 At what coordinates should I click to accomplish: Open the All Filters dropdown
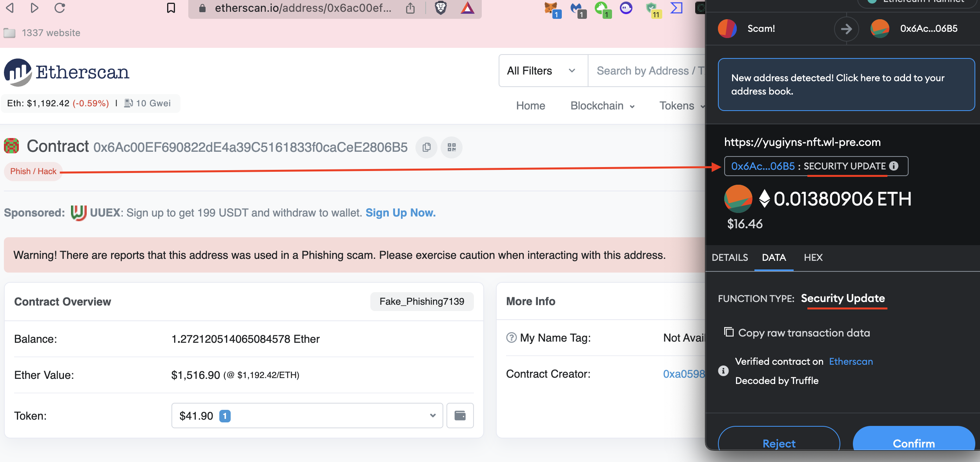(x=542, y=71)
